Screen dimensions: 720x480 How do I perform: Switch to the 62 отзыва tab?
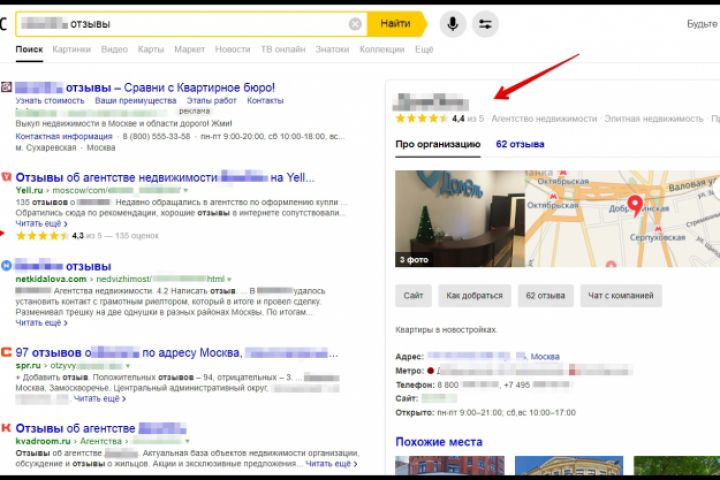(520, 144)
